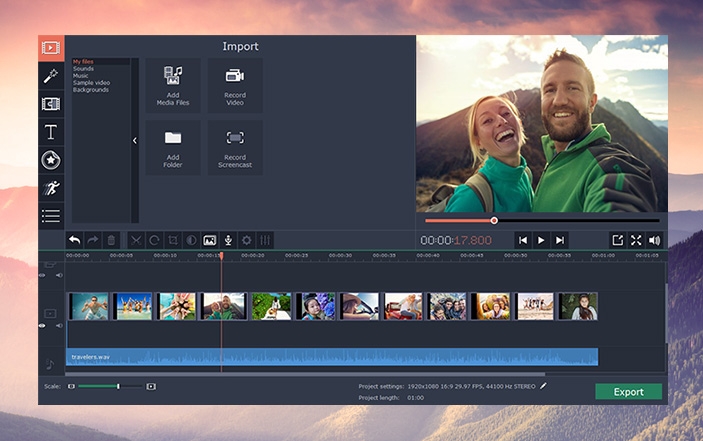Open the More tools list icon
Viewport: 703px width, 441px height.
pyautogui.click(x=51, y=216)
